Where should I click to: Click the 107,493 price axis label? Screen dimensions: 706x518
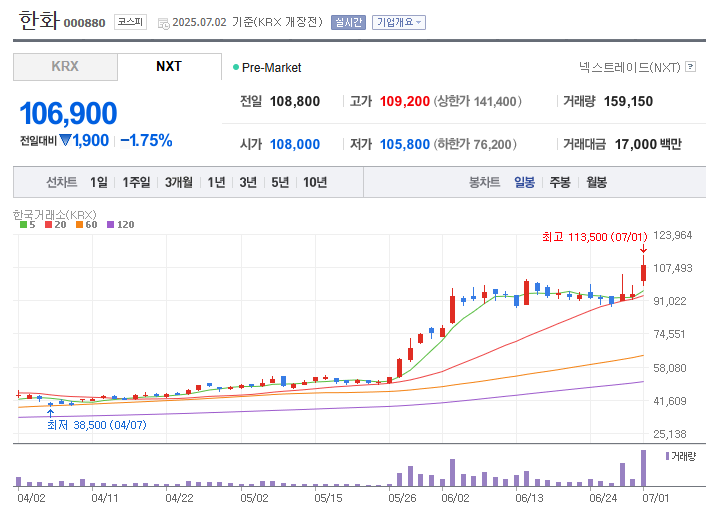[x=673, y=268]
